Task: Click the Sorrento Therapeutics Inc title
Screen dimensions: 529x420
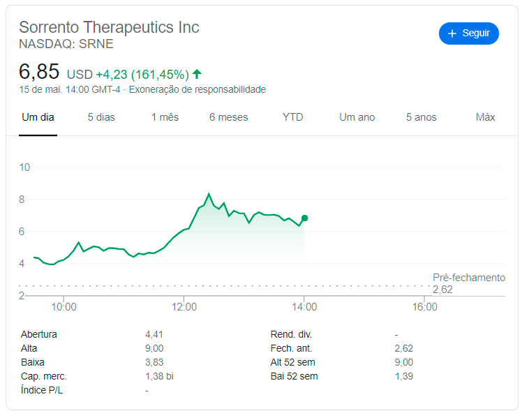Action: [x=109, y=27]
